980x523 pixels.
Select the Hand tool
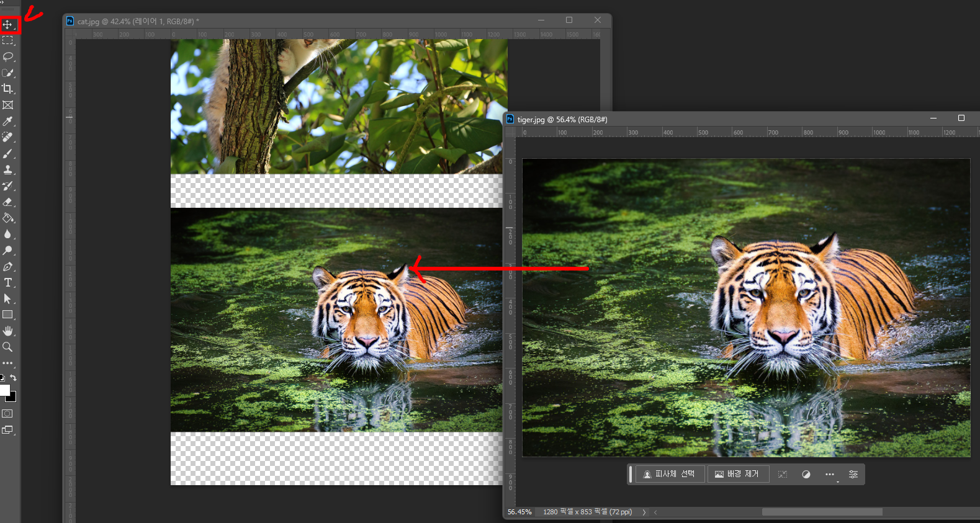8,331
